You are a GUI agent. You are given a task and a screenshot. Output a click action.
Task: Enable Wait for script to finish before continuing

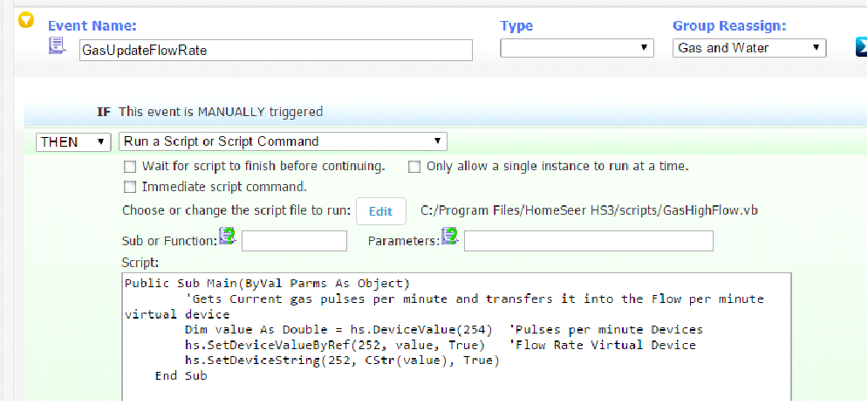(x=130, y=166)
